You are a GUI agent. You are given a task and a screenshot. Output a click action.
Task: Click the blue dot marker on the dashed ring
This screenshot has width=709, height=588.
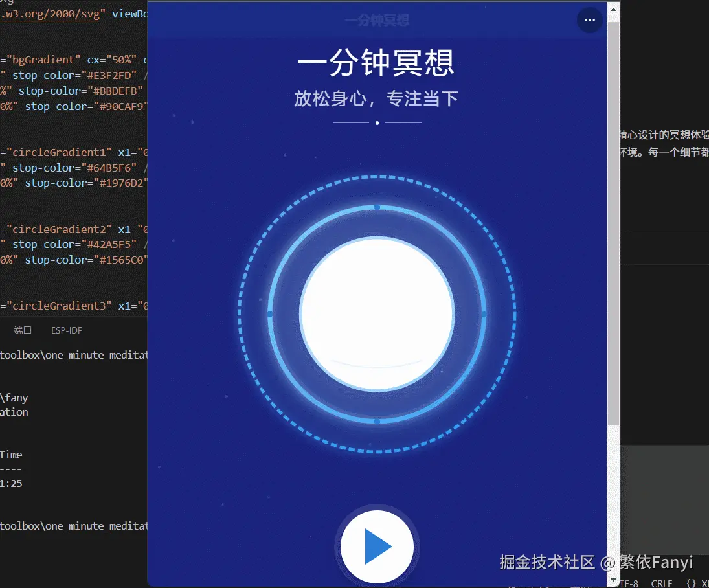tap(376, 207)
